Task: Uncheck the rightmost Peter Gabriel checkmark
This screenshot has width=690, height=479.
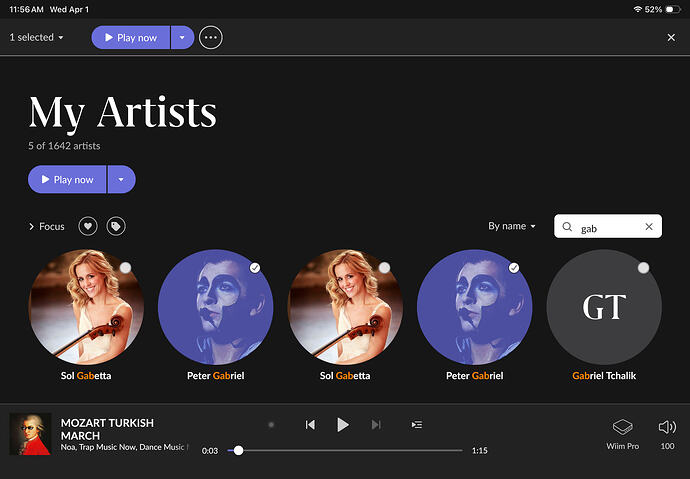Action: (x=513, y=268)
